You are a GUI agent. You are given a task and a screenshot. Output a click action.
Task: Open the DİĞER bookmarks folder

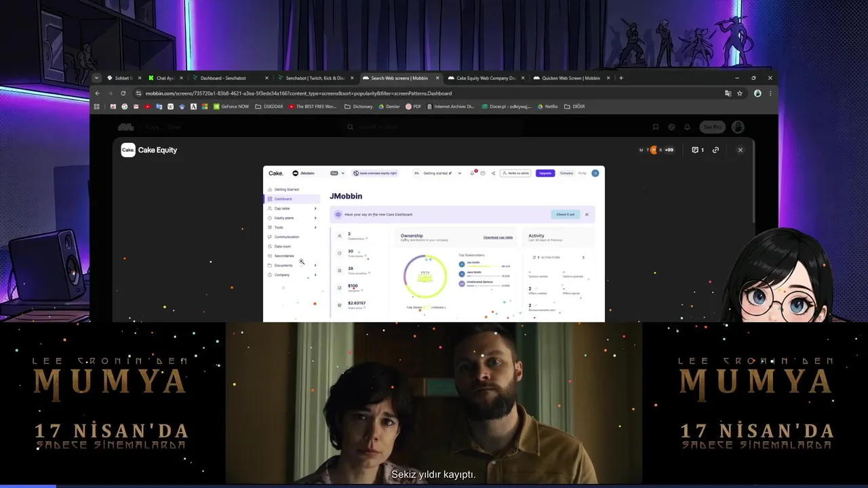(x=574, y=106)
